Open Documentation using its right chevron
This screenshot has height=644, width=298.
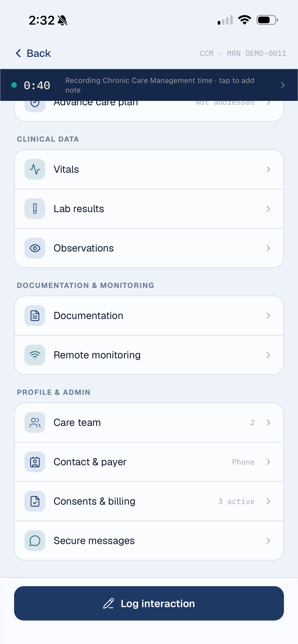pos(268,316)
